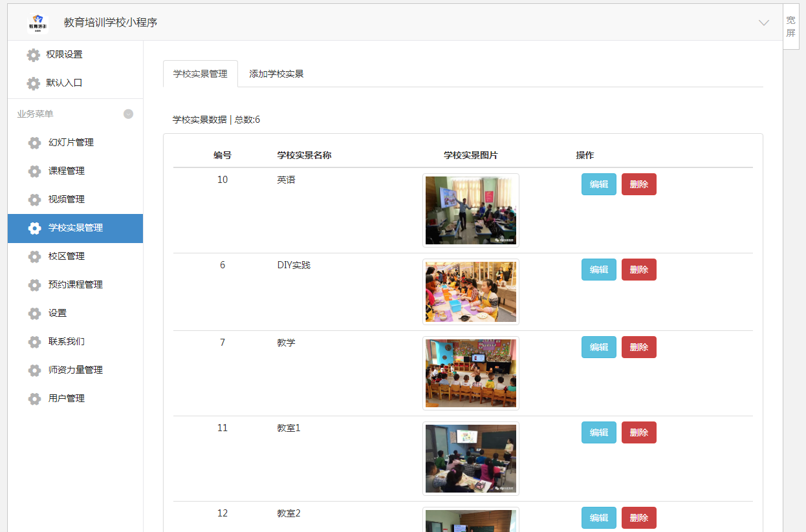
Task: Open the 英语 classroom thumbnail
Action: 471,210
